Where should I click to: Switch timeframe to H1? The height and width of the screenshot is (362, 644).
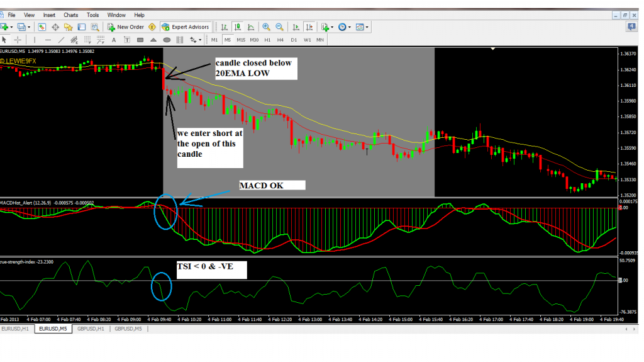(x=267, y=40)
